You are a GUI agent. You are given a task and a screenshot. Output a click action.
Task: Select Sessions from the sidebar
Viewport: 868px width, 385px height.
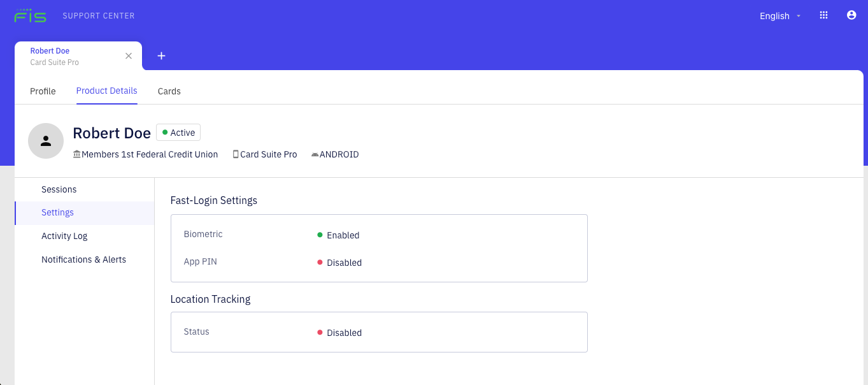(x=59, y=189)
